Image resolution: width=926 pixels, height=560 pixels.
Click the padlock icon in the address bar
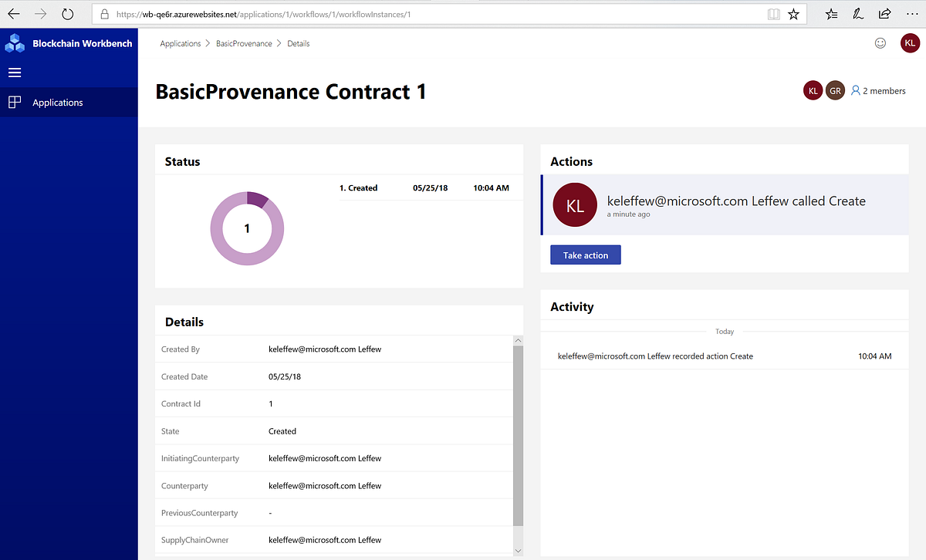(x=106, y=13)
